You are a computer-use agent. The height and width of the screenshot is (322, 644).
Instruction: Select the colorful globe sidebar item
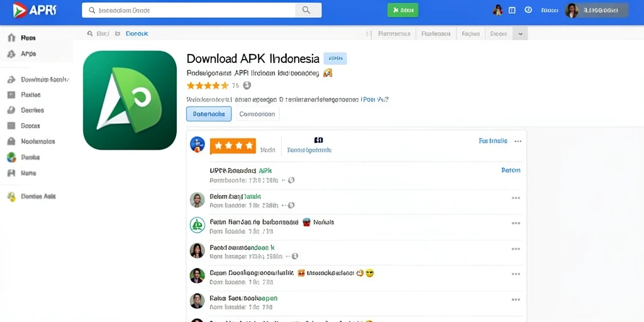point(11,157)
